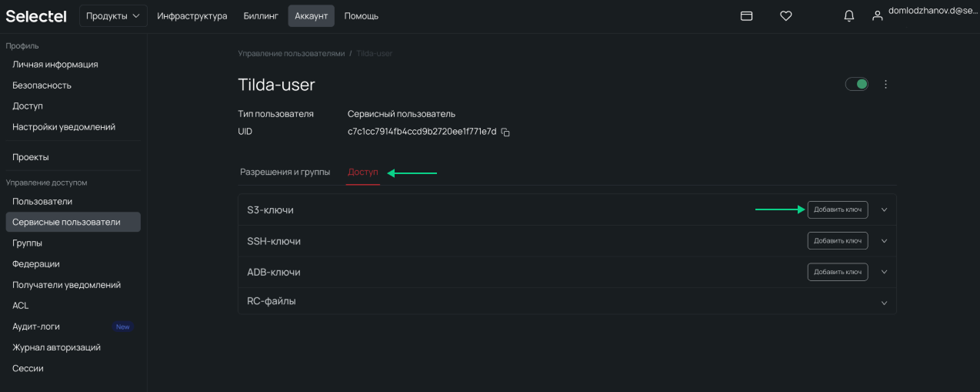
Task: Switch to Разрешения и группы tab
Action: point(285,172)
